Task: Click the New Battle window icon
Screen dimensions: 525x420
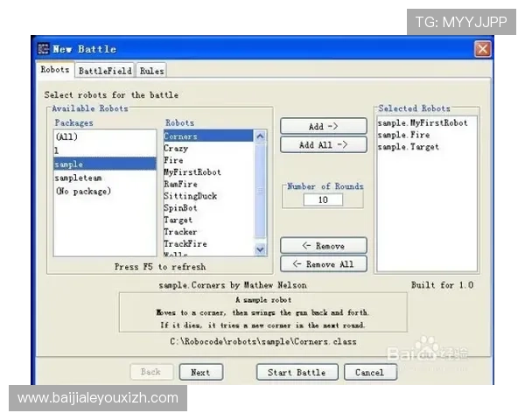Action: (43, 49)
